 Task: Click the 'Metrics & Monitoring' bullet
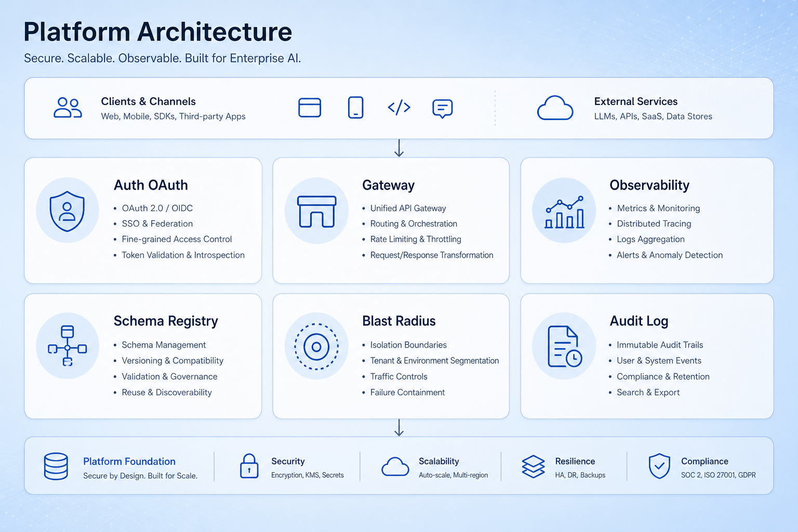tap(658, 208)
